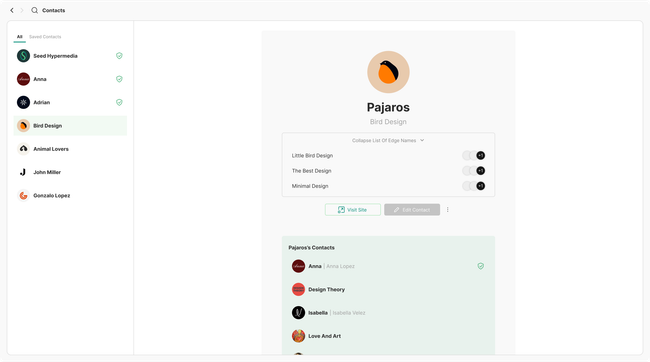Click the Pajaros profile picture
This screenshot has width=650, height=362.
(x=388, y=72)
